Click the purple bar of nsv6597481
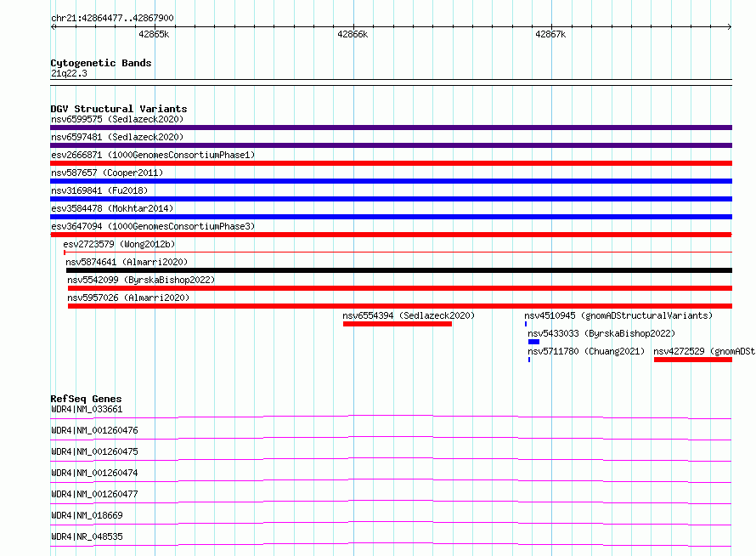Screen dimensions: 756x556 (391, 145)
